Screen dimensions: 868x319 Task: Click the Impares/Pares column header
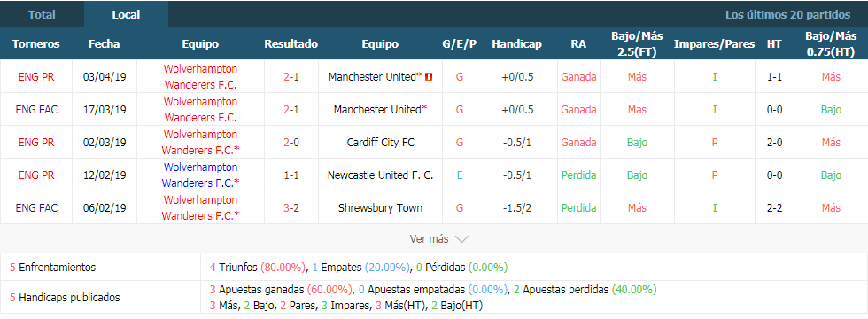tap(714, 44)
